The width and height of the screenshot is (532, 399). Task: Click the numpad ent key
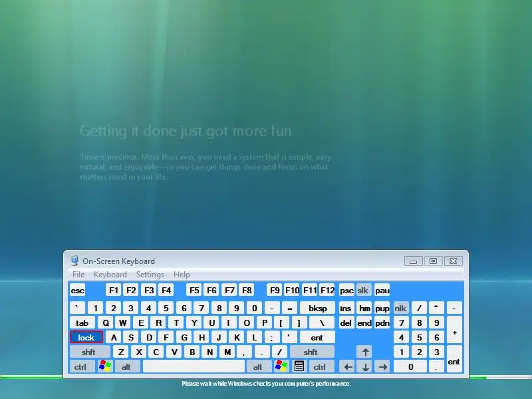(x=454, y=359)
